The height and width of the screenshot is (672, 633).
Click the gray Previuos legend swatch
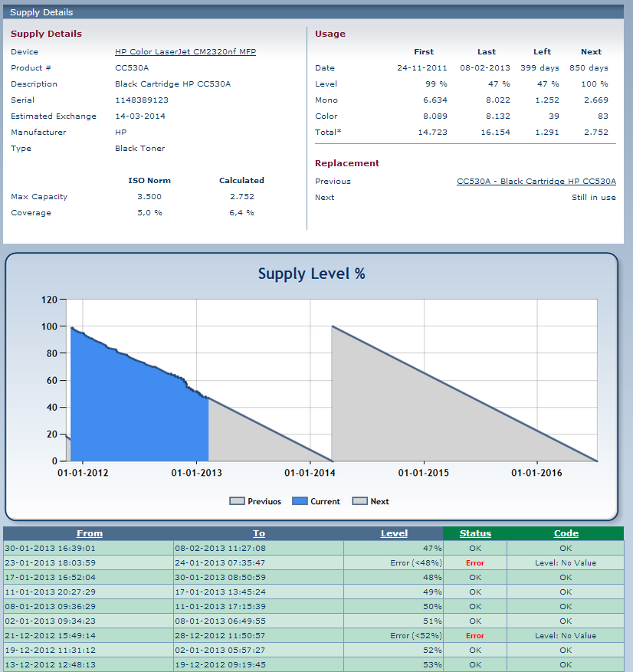pyautogui.click(x=237, y=501)
